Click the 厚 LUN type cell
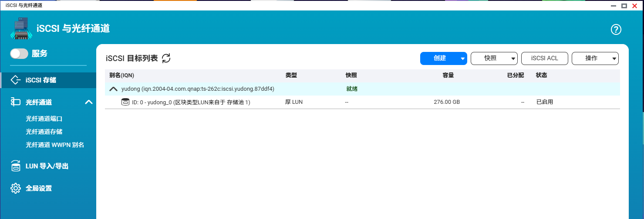 coord(294,102)
